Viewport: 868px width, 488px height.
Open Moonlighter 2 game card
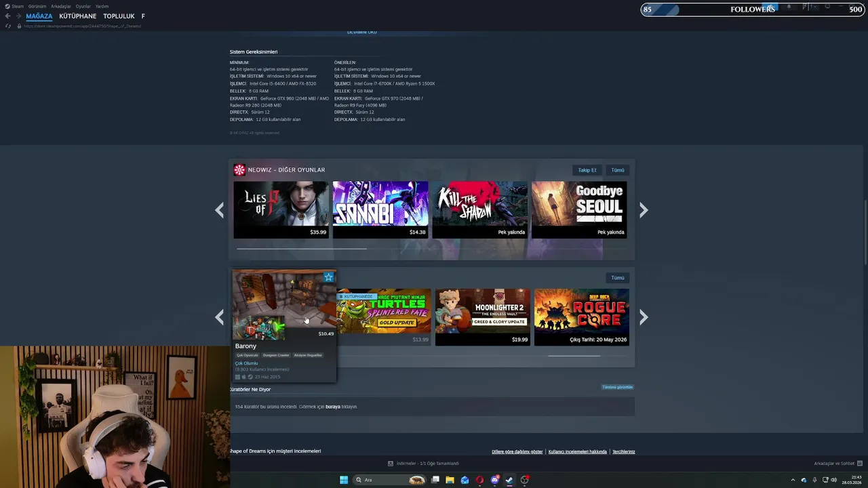482,317
